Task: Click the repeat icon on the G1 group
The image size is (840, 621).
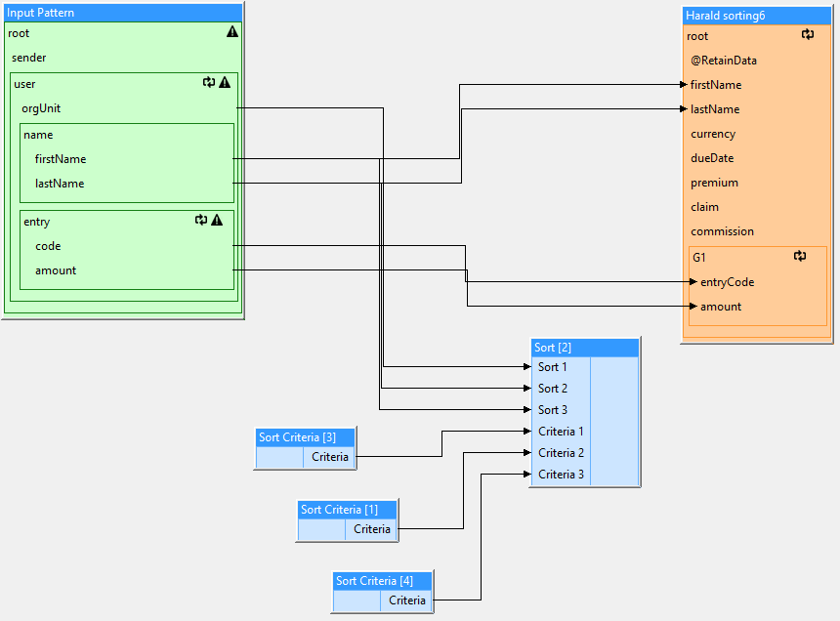Action: pyautogui.click(x=800, y=257)
